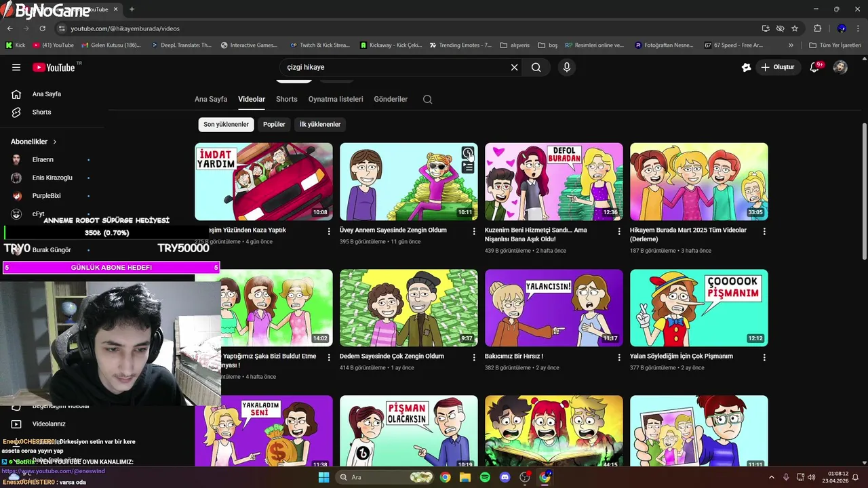The image size is (868, 488).
Task: Open options for Bakıcımız Bir Hırsız video
Action: click(x=619, y=357)
